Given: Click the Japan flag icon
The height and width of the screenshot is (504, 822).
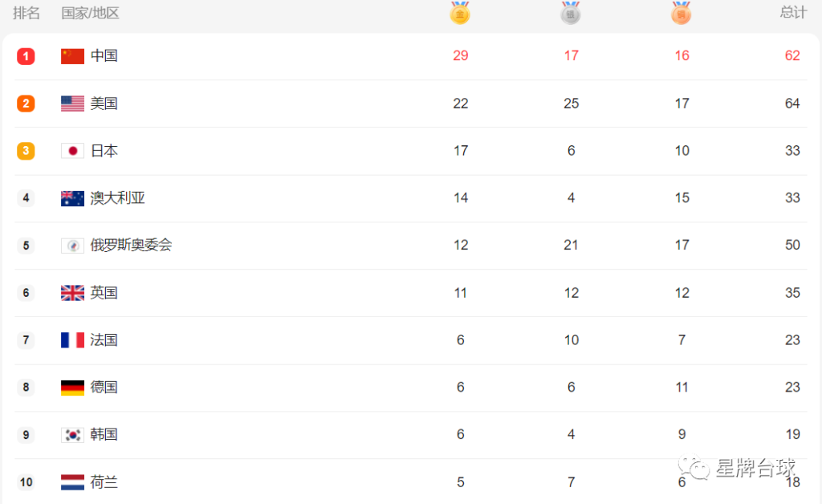Looking at the screenshot, I should (72, 151).
